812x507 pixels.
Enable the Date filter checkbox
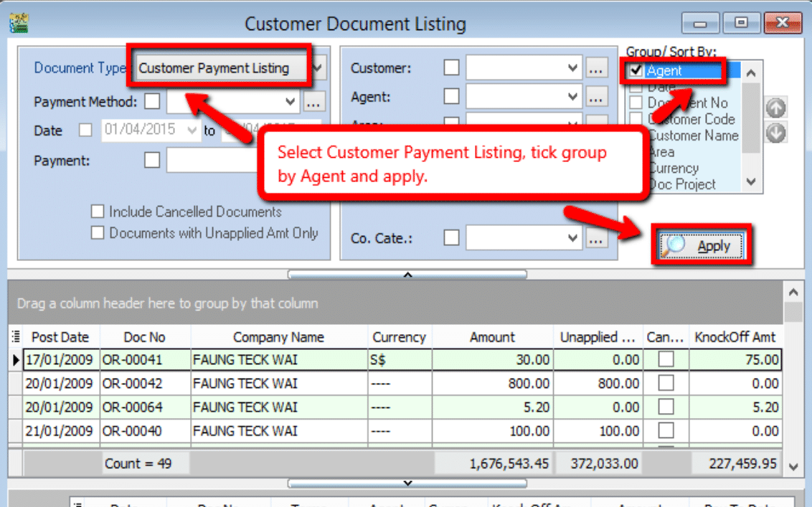(x=85, y=131)
